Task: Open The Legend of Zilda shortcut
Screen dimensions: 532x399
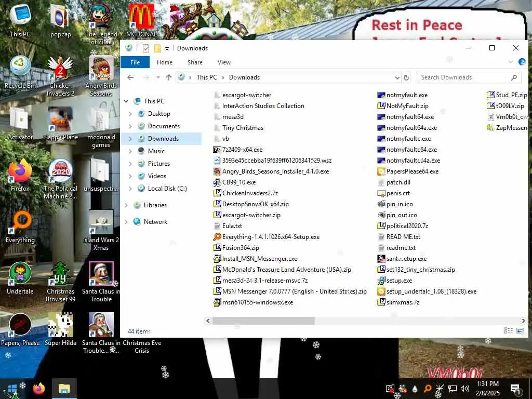Action: (101, 24)
